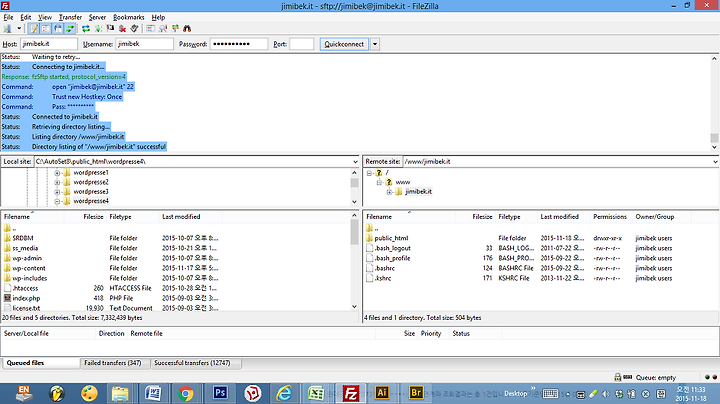Screen dimensions: 720x404
Task: Select the .kshrc remote file
Action: [383, 278]
